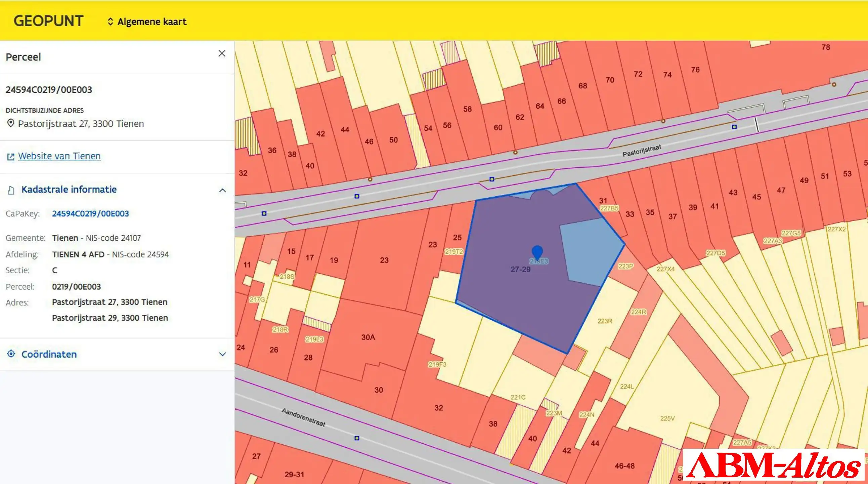Open the Website van Tienen link

[59, 156]
